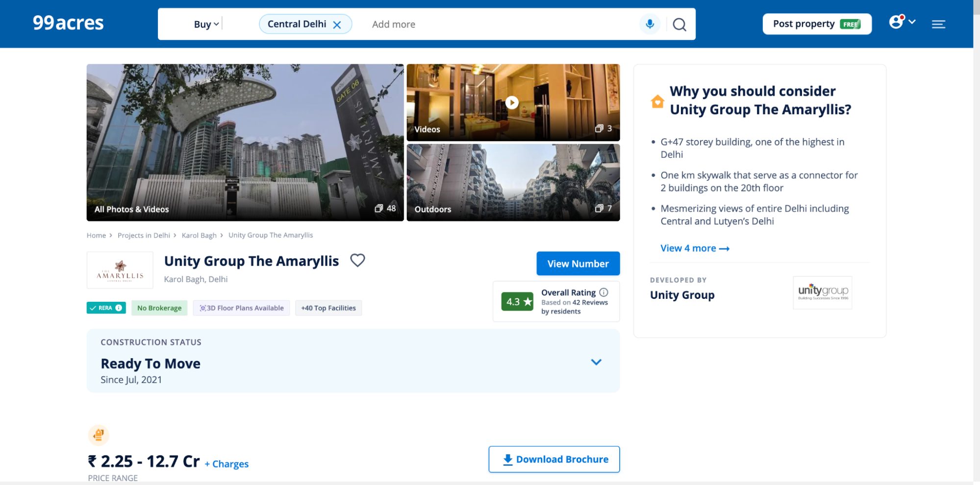Open the Outdoors photos thumbnail
Image resolution: width=980 pixels, height=485 pixels.
tap(513, 182)
